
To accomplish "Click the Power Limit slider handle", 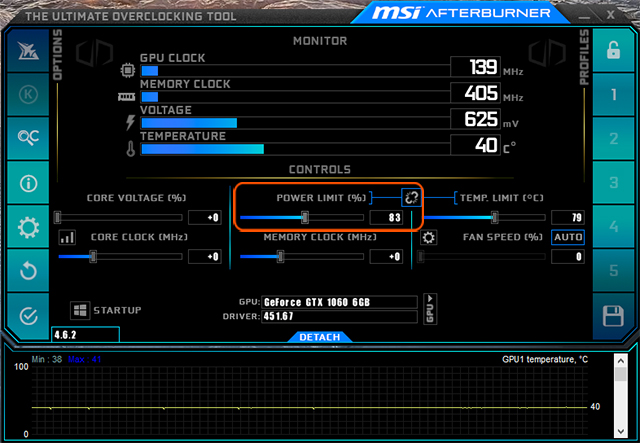I will pyautogui.click(x=305, y=217).
